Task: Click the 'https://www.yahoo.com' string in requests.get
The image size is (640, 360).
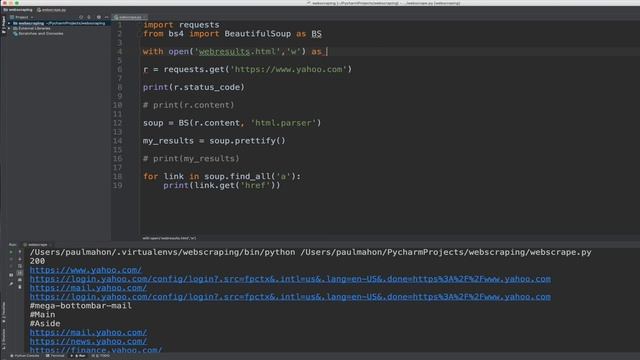Action: [289, 69]
